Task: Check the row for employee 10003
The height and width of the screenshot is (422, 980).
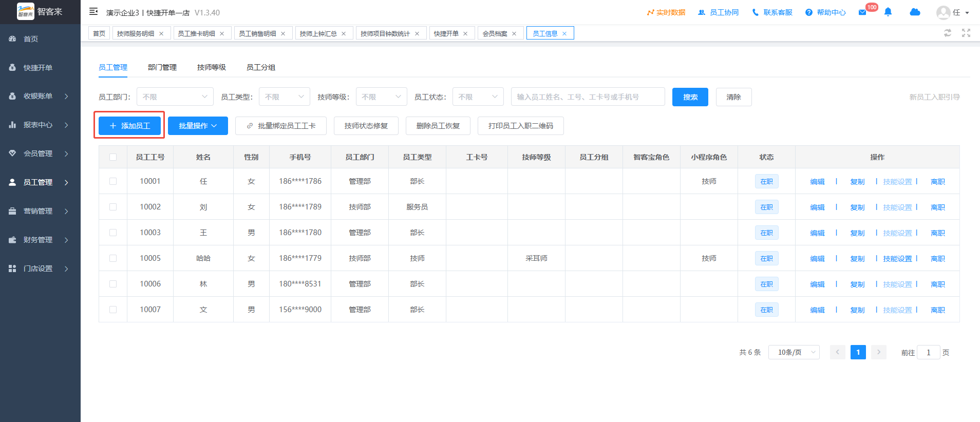Action: tap(113, 233)
